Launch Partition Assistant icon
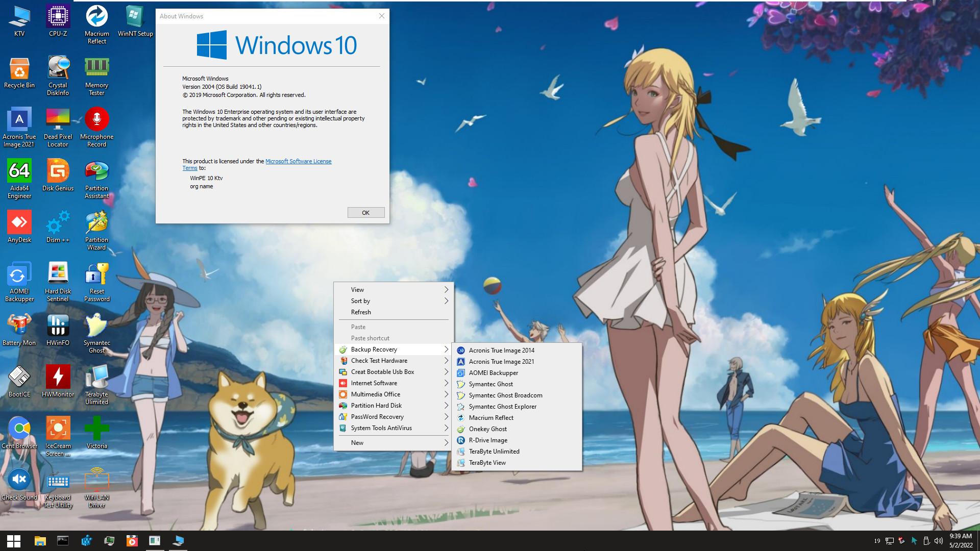Screen dimensions: 980x551 click(x=96, y=179)
